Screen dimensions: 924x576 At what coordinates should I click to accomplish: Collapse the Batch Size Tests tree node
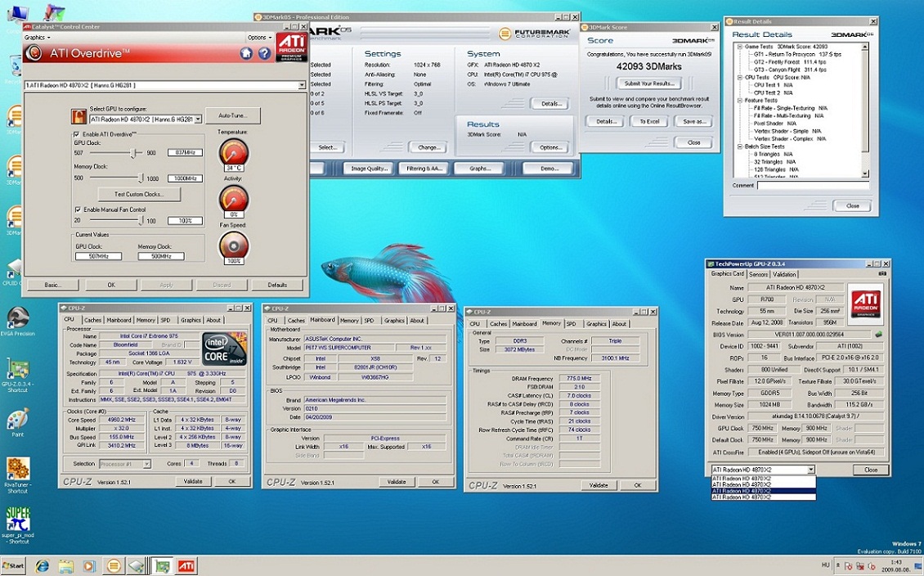click(740, 146)
